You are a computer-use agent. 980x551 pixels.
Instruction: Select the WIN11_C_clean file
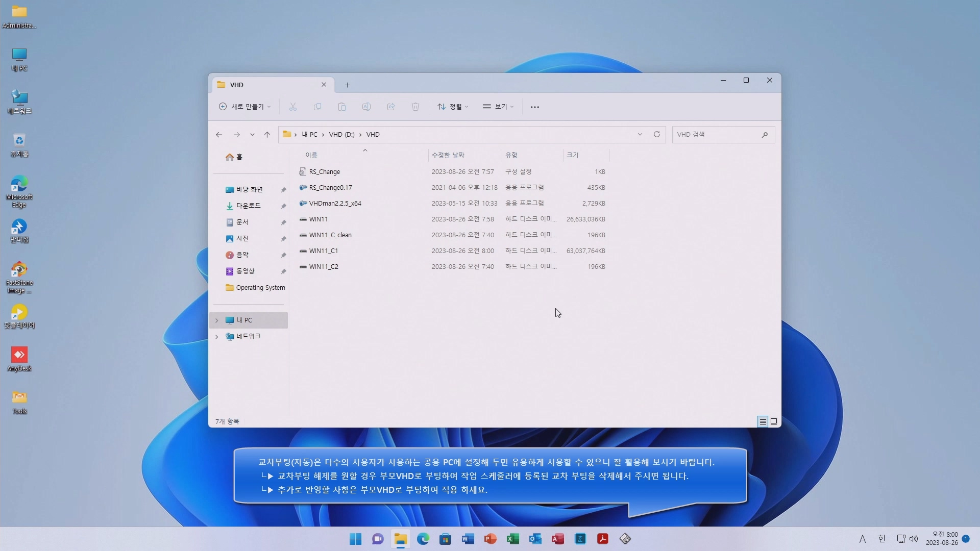(x=330, y=235)
